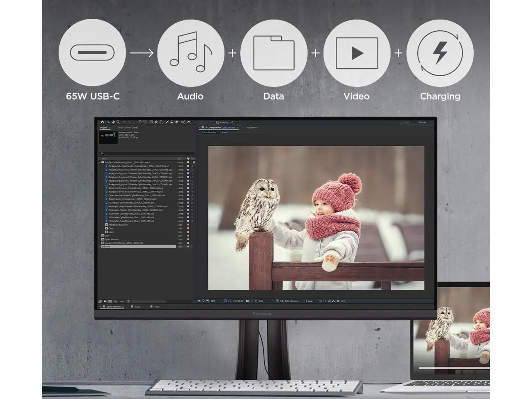Delete selected item using the trash icon
Screen dimensions: 532x399
point(128,301)
